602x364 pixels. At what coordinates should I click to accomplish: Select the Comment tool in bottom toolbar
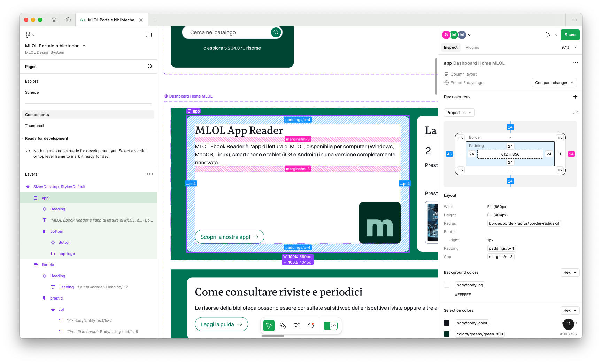coord(311,326)
